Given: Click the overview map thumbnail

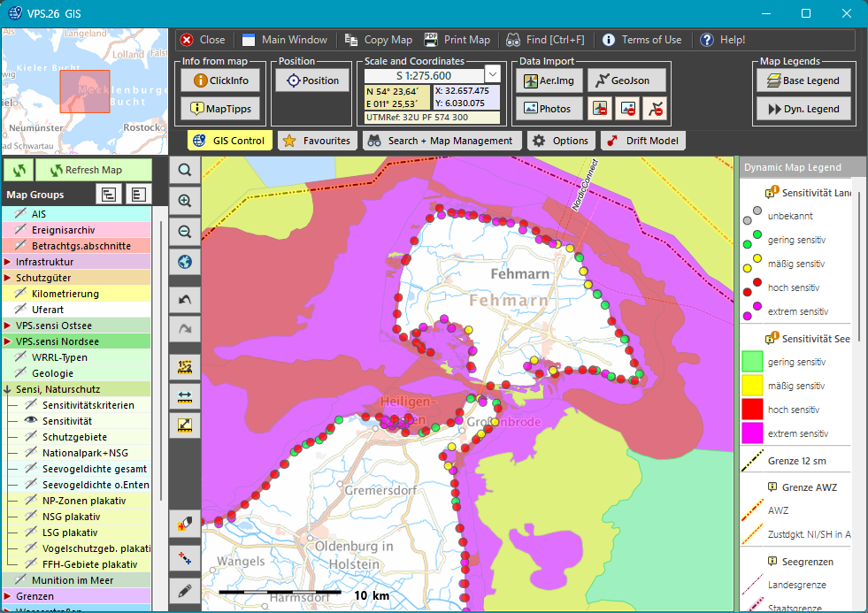Looking at the screenshot, I should pyautogui.click(x=84, y=93).
